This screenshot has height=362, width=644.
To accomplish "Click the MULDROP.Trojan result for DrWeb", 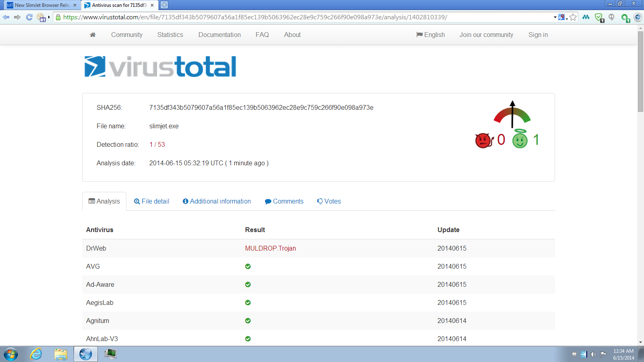I will click(x=270, y=249).
